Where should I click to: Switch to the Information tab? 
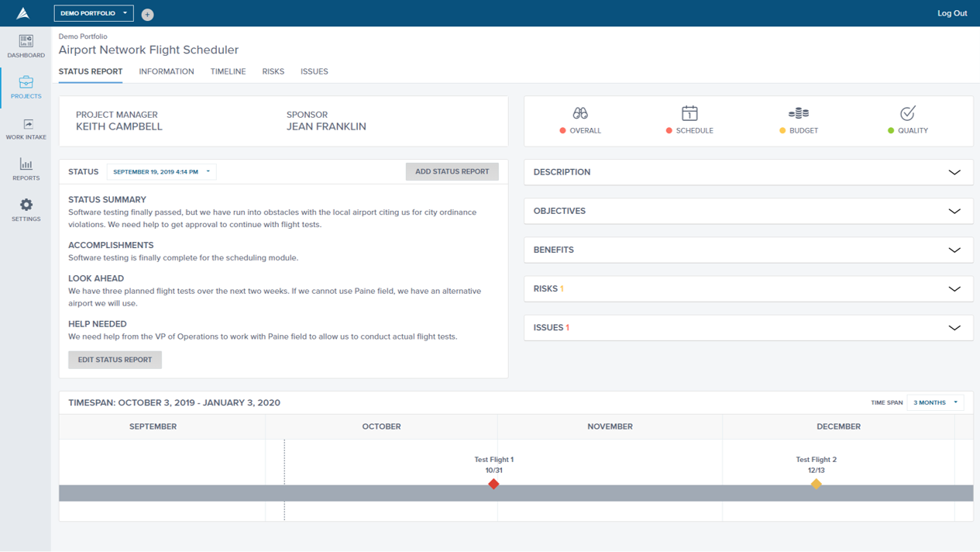pyautogui.click(x=167, y=71)
